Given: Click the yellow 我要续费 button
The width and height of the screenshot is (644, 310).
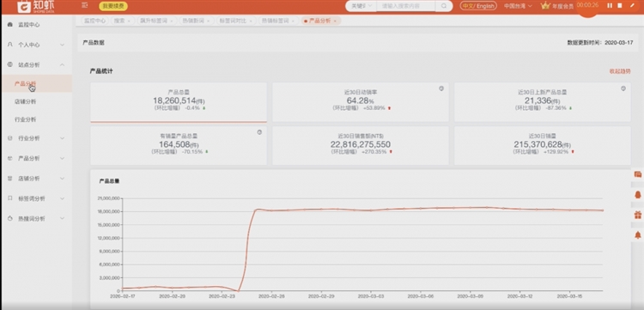Looking at the screenshot, I should click(x=113, y=6).
